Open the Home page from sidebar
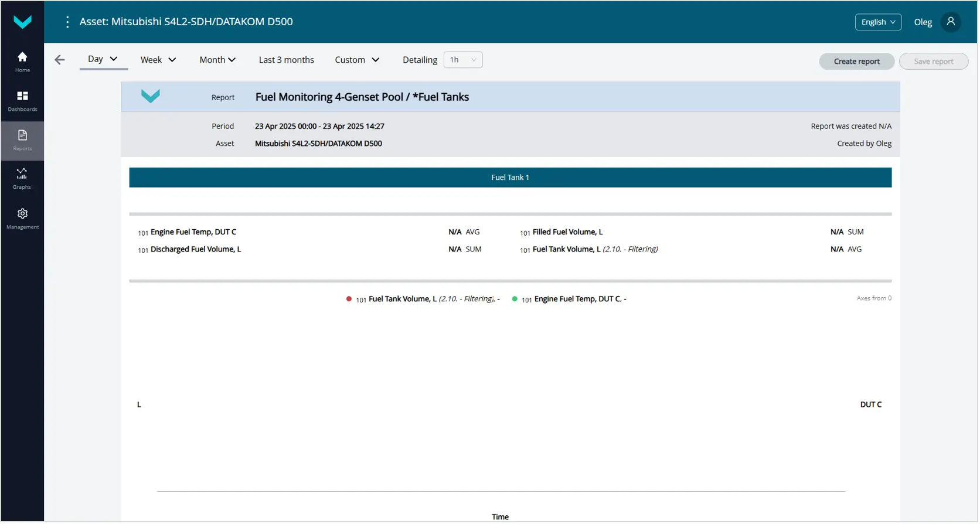The height and width of the screenshot is (524, 980). pyautogui.click(x=22, y=62)
